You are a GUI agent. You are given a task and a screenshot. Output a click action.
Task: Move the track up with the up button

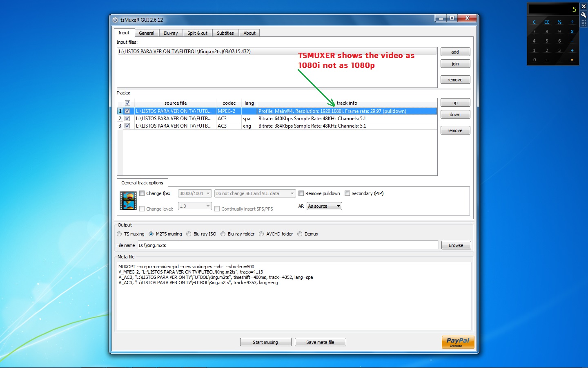tap(455, 103)
